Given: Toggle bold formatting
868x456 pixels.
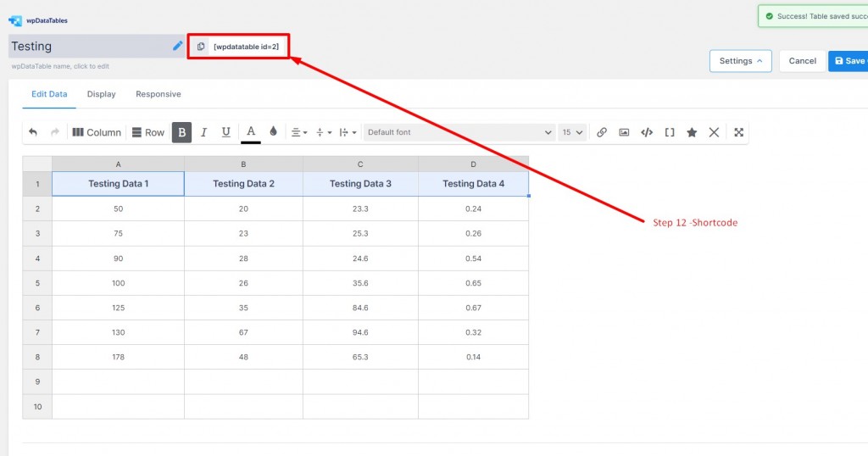Looking at the screenshot, I should pos(181,132).
